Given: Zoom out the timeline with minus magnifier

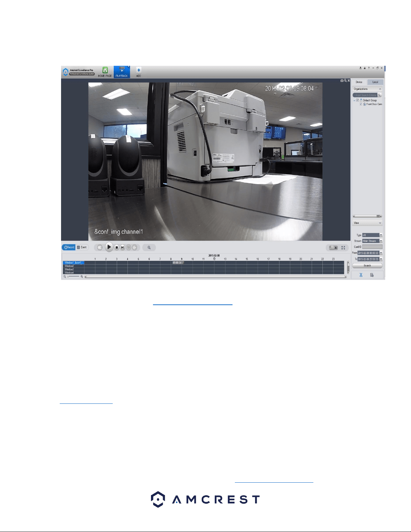Looking at the screenshot, I should [x=65, y=277].
